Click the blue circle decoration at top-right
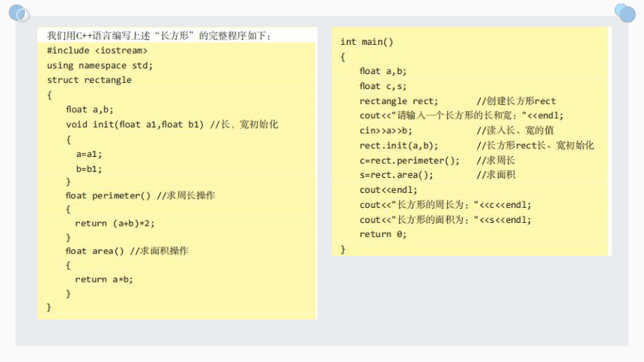The image size is (644, 362). click(625, 13)
